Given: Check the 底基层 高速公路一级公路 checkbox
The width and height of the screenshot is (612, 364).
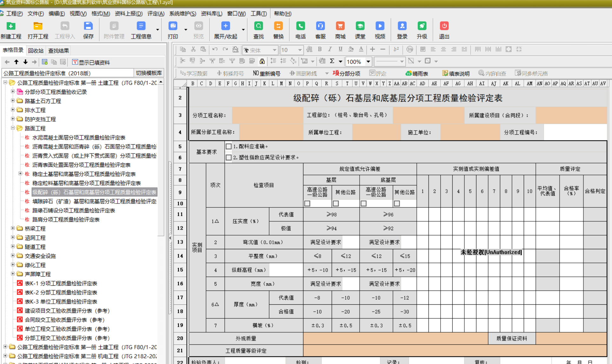Looking at the screenshot, I should pos(364,203).
